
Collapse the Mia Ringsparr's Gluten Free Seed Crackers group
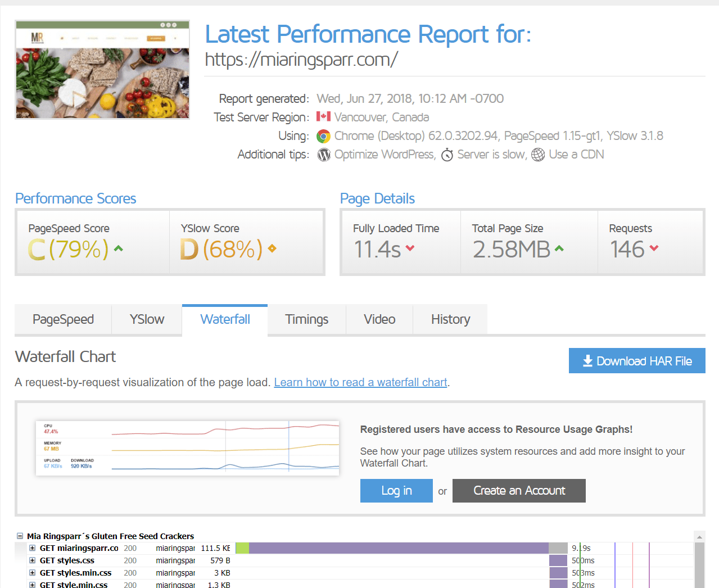coord(20,536)
